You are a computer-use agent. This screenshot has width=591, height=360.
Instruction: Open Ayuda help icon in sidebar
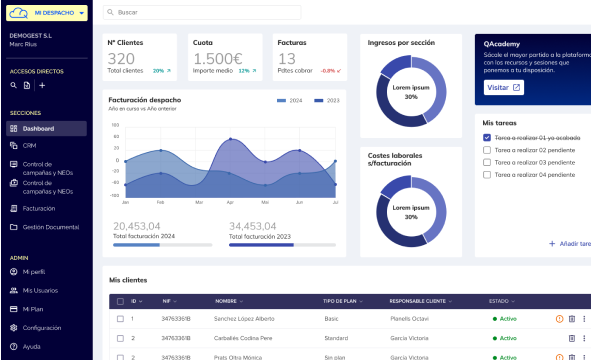(x=14, y=346)
